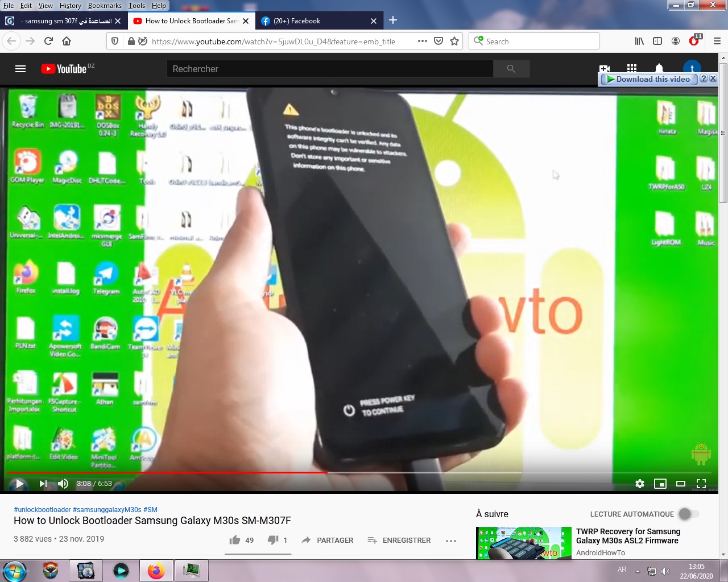The width and height of the screenshot is (728, 582).
Task: Click PARTAGER to share the video
Action: click(x=327, y=540)
